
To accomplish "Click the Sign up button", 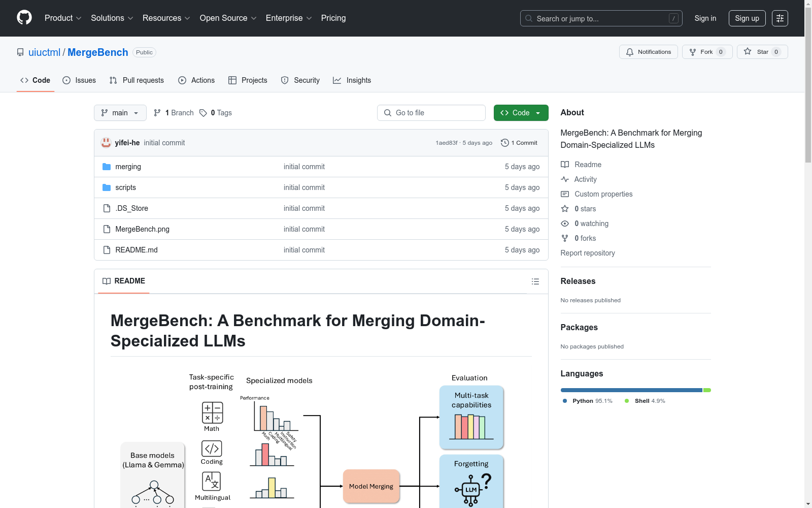I will [x=747, y=18].
